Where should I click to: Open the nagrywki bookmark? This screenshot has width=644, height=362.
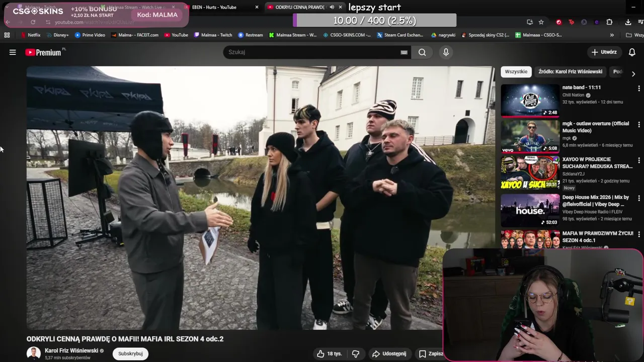point(443,35)
